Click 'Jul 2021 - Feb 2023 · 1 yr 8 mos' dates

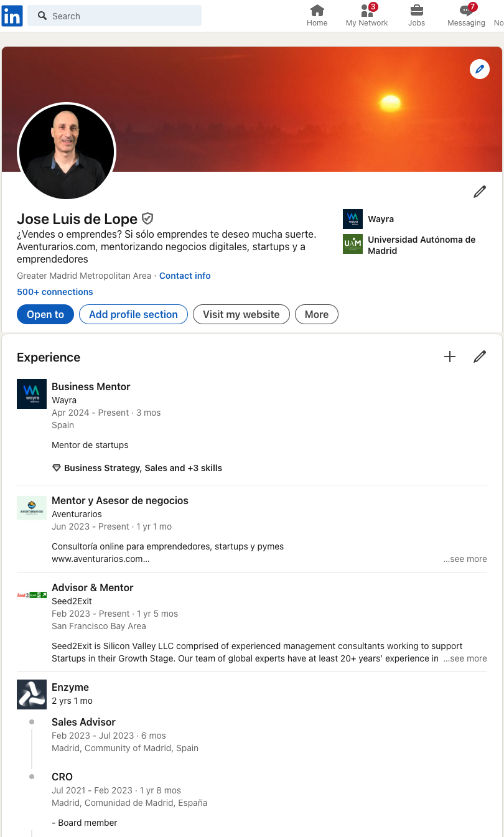pyautogui.click(x=116, y=790)
